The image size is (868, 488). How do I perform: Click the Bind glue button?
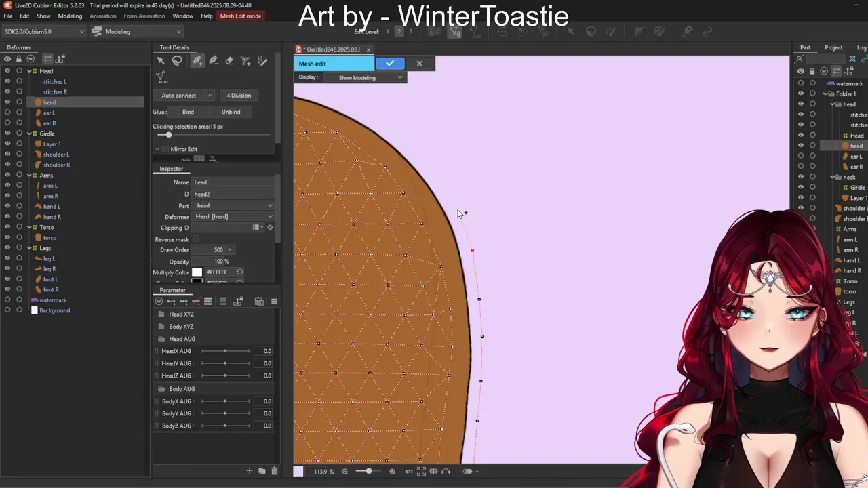188,112
